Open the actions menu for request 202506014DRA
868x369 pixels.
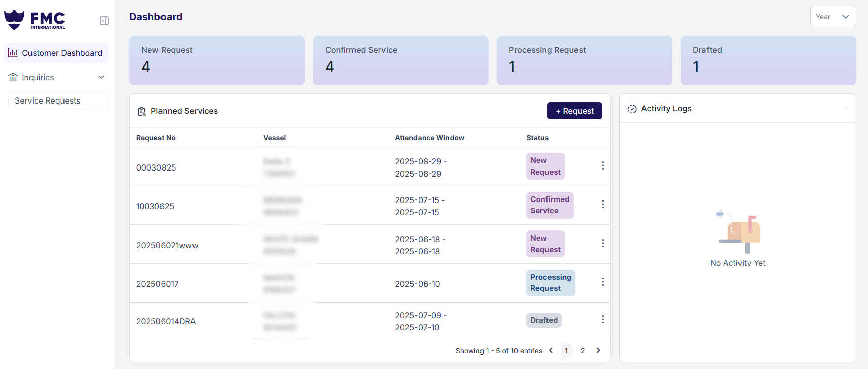(x=603, y=319)
